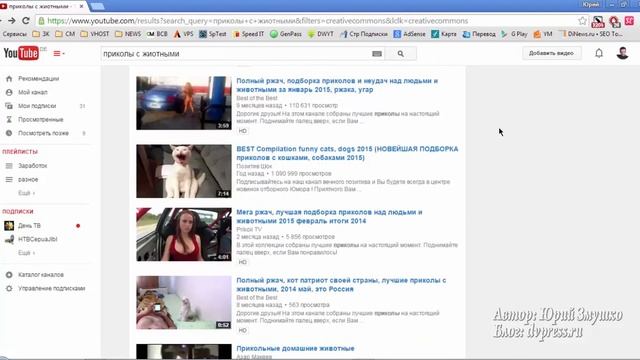Open the Speed IT bookmark
Viewport: 640px width, 360px height.
pyautogui.click(x=248, y=34)
